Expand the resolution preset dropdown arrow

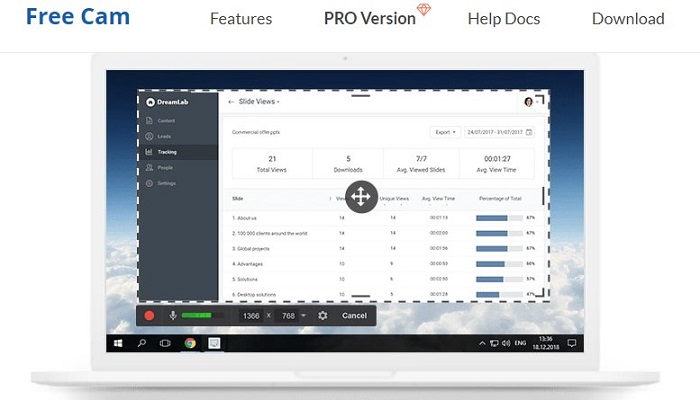[x=304, y=315]
